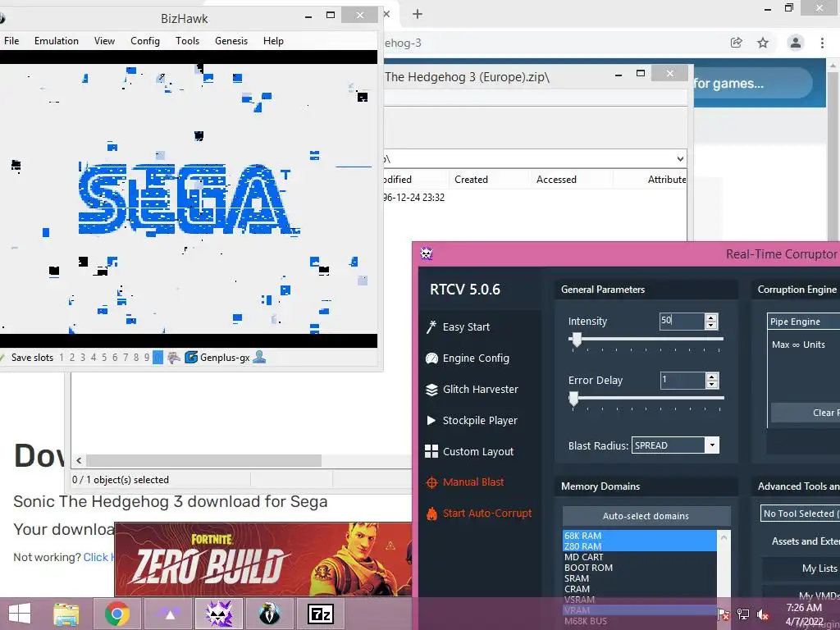This screenshot has height=630, width=840.
Task: Click the Windows Start button
Action: pyautogui.click(x=20, y=614)
